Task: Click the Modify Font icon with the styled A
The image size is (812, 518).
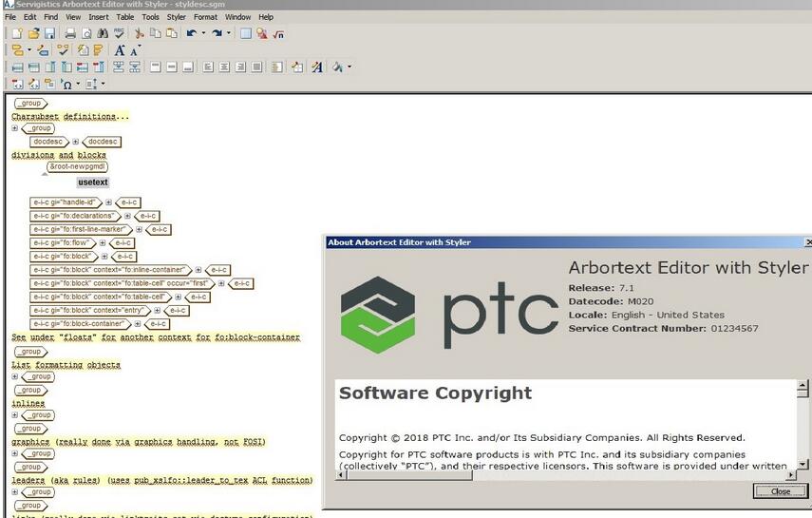Action: [x=317, y=67]
